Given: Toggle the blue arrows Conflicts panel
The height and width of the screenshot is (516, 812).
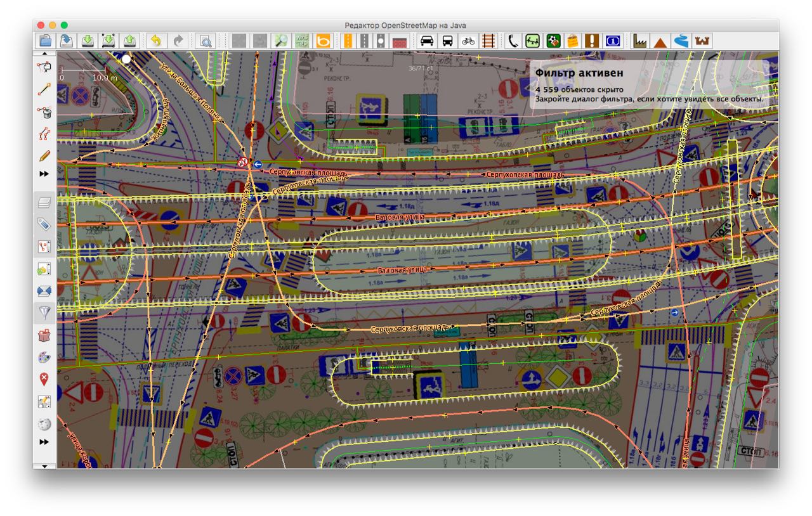Looking at the screenshot, I should (x=44, y=291).
